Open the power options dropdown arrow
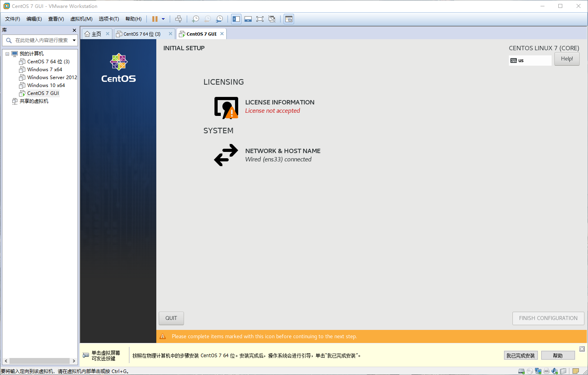This screenshot has height=375, width=588. pyautogui.click(x=163, y=19)
